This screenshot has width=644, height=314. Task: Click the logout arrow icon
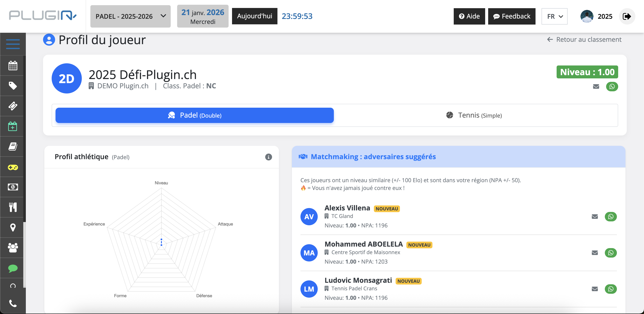point(627,17)
